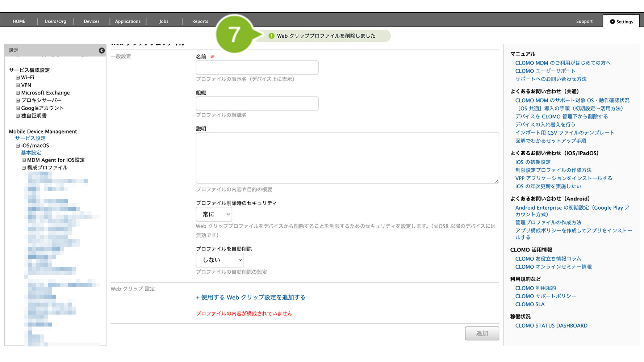Expand the VPN tree node

tap(18, 85)
